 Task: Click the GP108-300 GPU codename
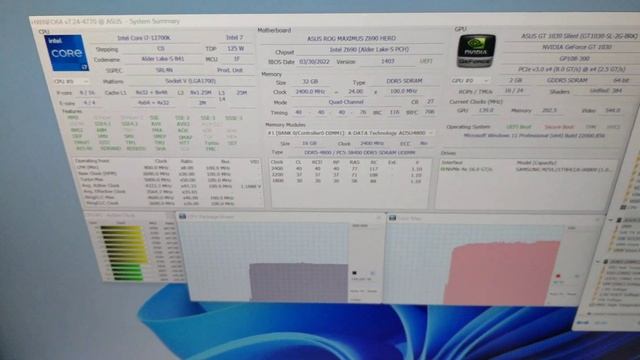point(574,58)
